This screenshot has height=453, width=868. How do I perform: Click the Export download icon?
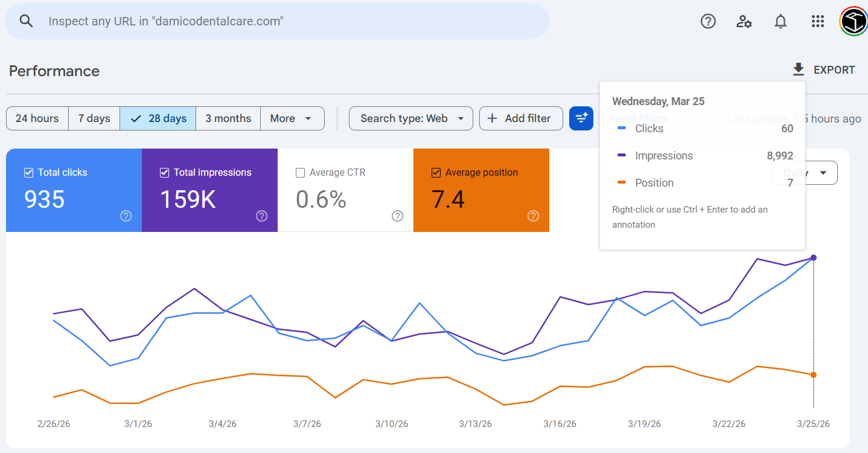point(799,70)
